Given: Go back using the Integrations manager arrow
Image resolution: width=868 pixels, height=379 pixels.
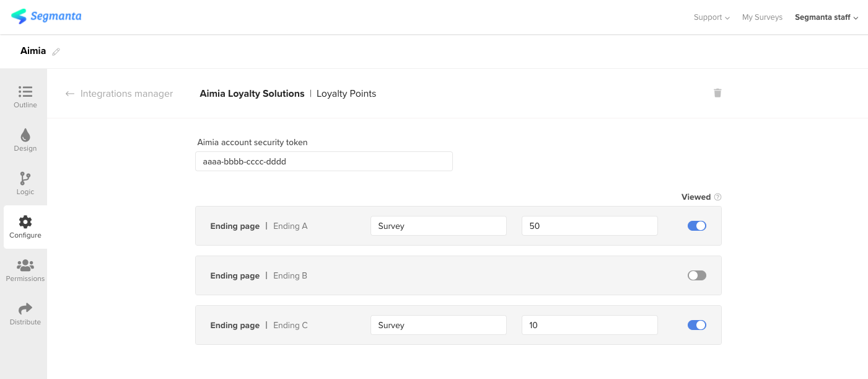Looking at the screenshot, I should [70, 94].
